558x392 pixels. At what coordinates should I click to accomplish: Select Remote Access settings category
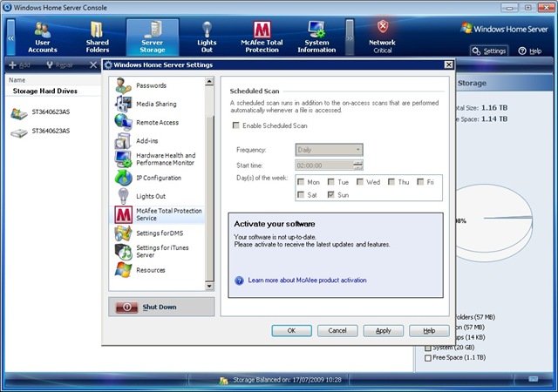[x=157, y=122]
